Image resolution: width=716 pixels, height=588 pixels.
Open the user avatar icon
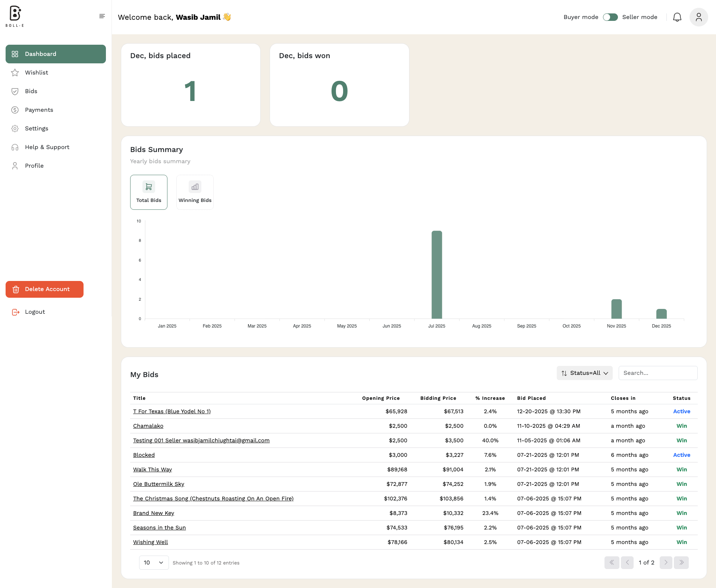[698, 17]
